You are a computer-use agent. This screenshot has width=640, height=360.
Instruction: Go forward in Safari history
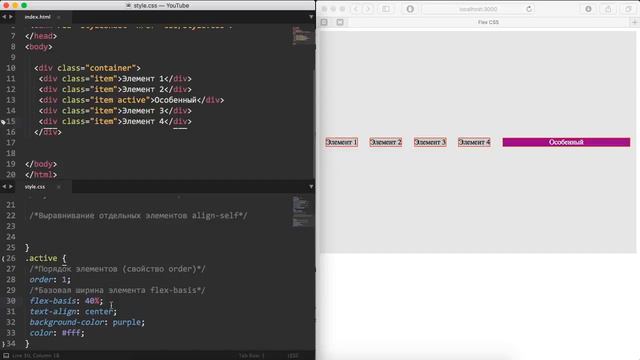pos(368,9)
